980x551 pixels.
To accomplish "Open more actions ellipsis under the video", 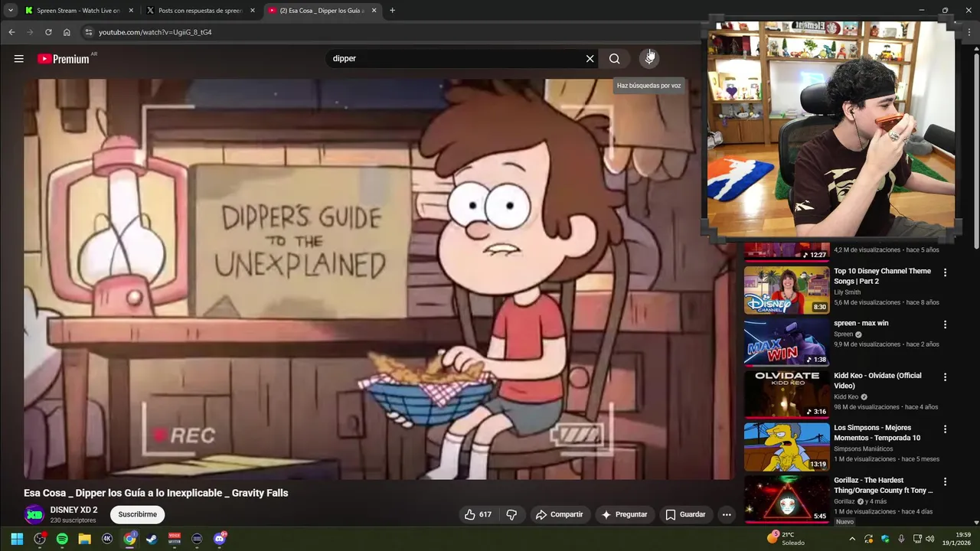I will [727, 514].
